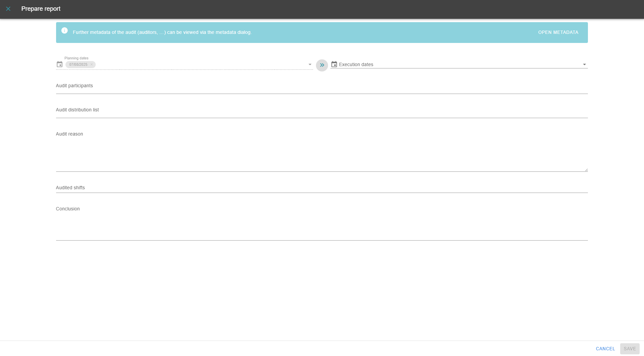Focus the Execution dates field

point(457,64)
